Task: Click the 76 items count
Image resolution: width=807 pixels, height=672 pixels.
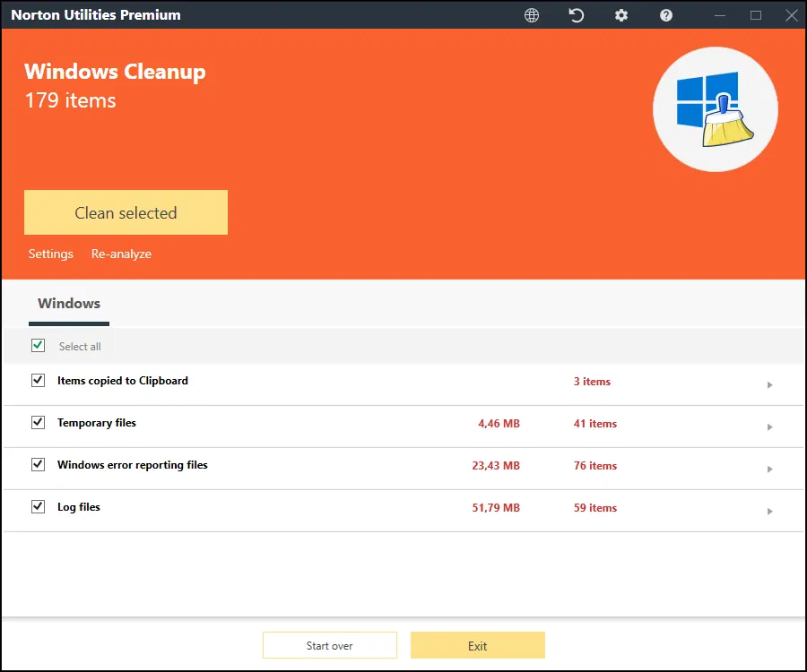Action: 595,466
